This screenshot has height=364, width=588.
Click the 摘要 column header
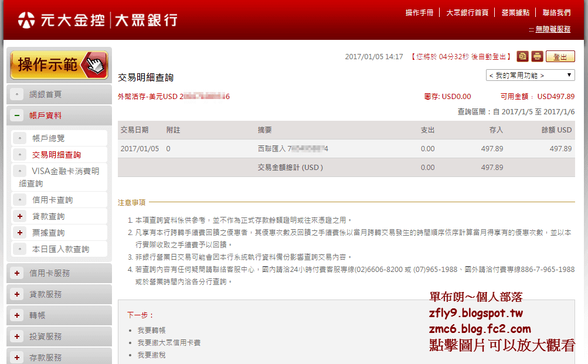(x=265, y=130)
